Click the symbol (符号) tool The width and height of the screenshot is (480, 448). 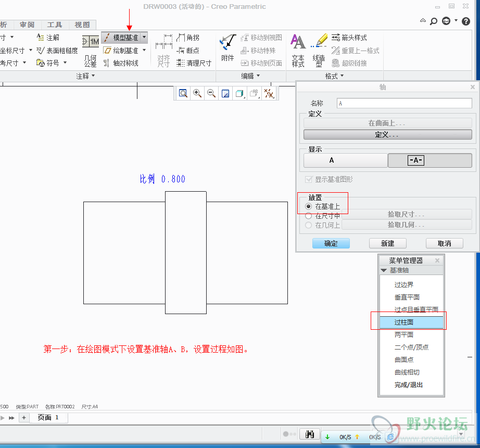pyautogui.click(x=48, y=63)
